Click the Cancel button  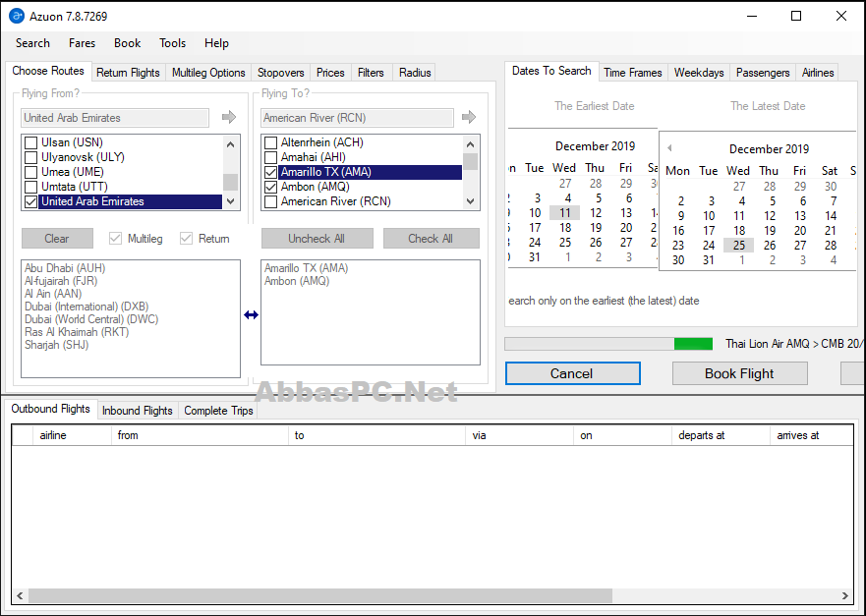(x=573, y=373)
